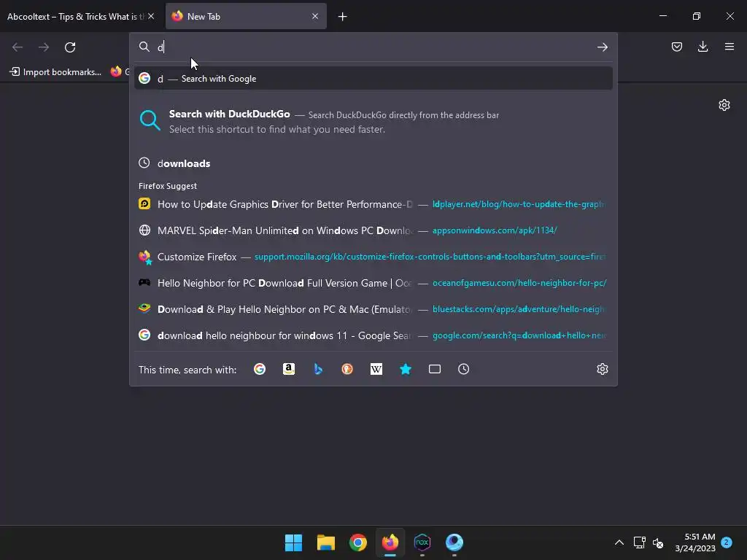
Task: Close the Abcooltext tab
Action: (x=151, y=16)
